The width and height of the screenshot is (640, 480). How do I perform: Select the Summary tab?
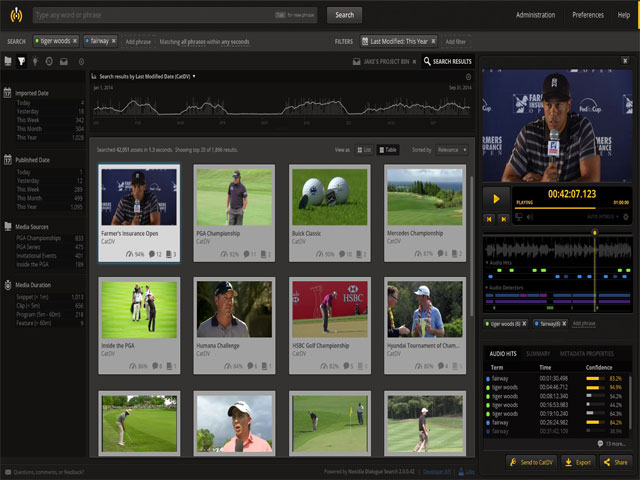[538, 353]
